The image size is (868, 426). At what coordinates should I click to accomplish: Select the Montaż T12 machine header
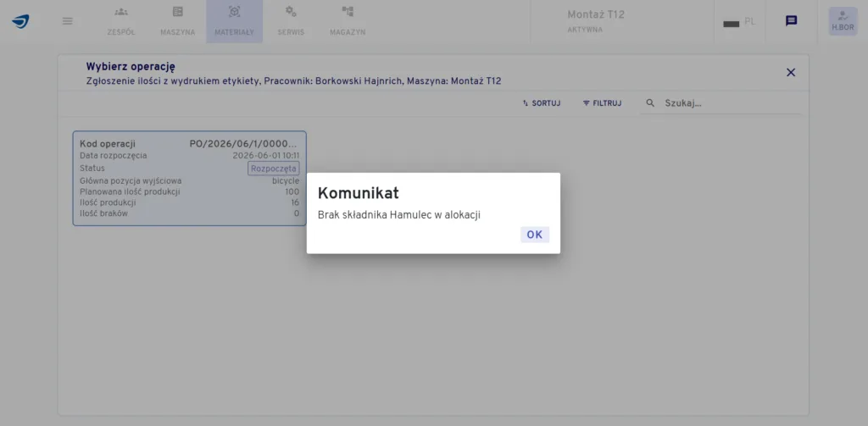click(596, 15)
